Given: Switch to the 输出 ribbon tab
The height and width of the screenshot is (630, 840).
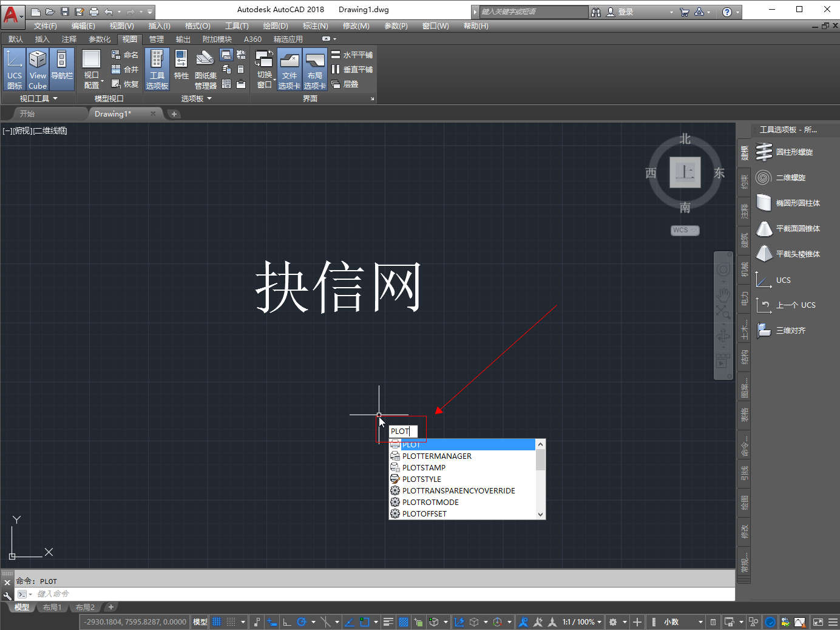Looking at the screenshot, I should [x=183, y=39].
